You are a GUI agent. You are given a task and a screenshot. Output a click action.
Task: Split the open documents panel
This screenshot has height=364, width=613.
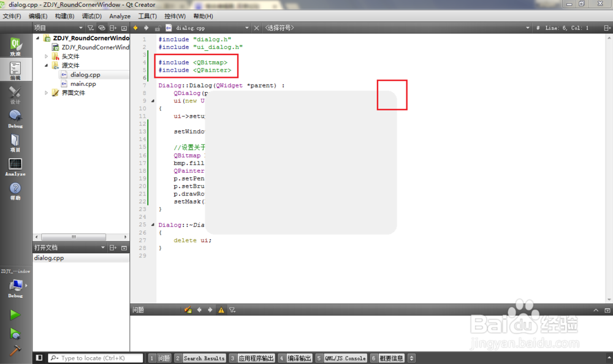point(113,248)
